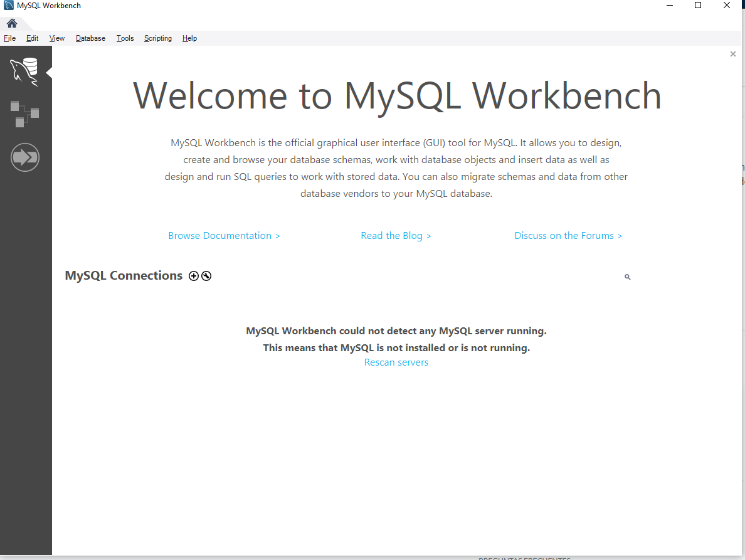Minimize the MySQL Workbench window
This screenshot has width=745, height=560.
click(670, 5)
